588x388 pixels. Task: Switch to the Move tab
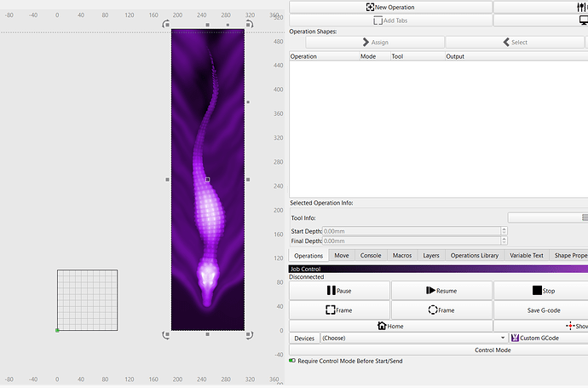coord(341,256)
